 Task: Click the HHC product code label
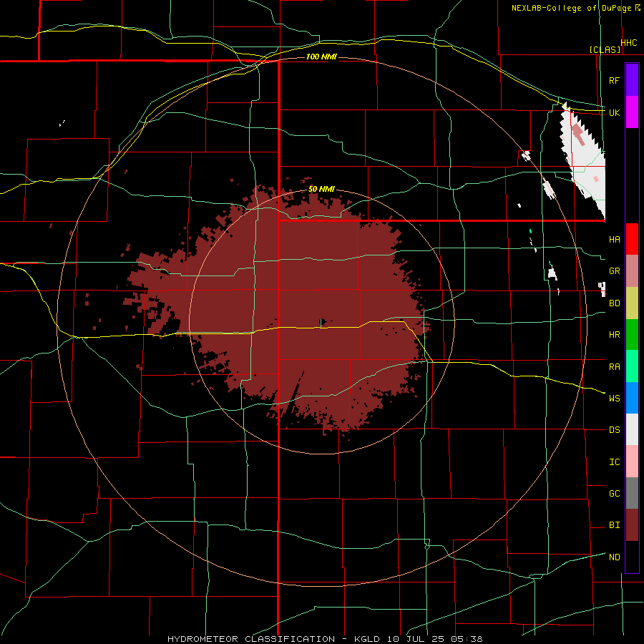628,43
